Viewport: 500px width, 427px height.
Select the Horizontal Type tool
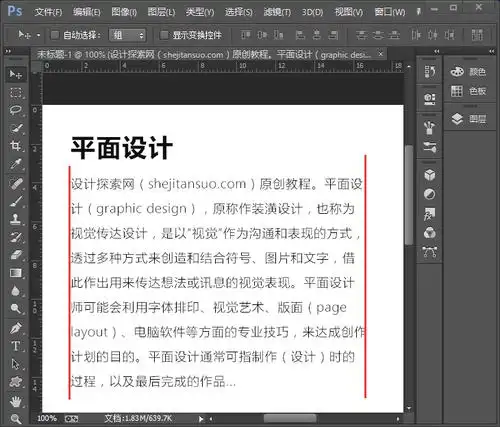[x=16, y=346]
